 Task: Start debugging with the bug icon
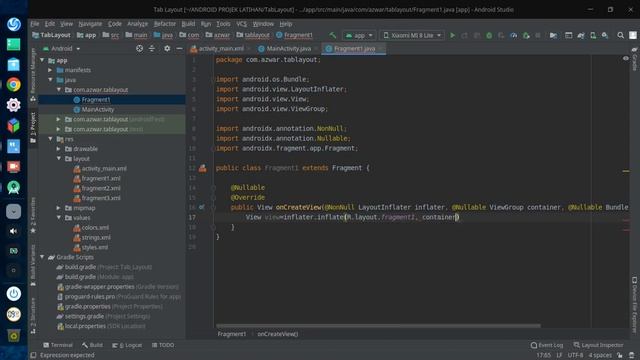click(x=489, y=36)
